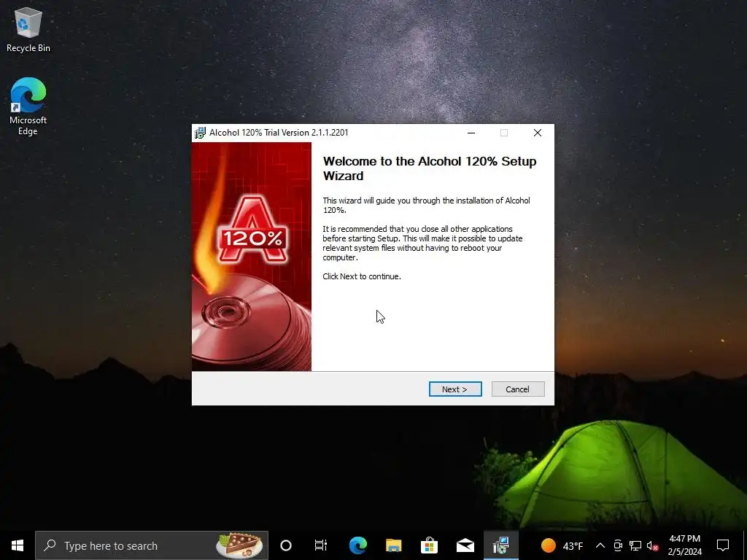Minimize the Alcohol 120% setup window

click(471, 133)
